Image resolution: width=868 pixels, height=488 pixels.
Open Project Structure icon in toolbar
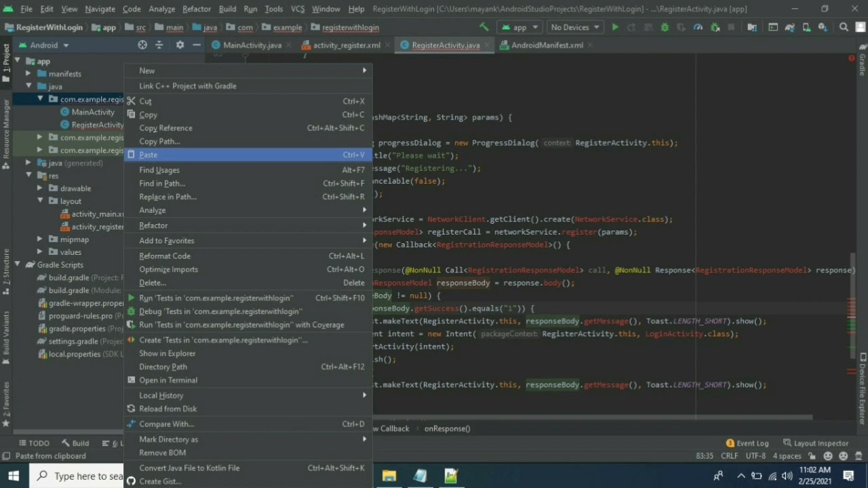click(x=752, y=27)
